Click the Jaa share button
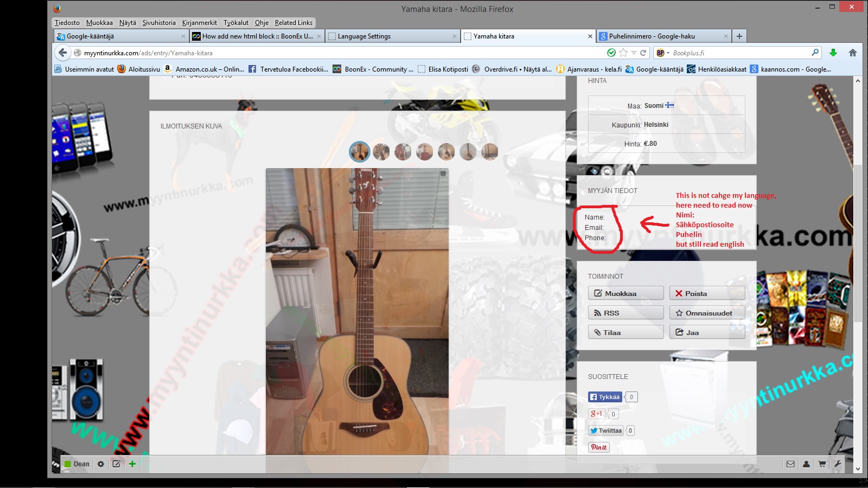The width and height of the screenshot is (868, 488). (707, 332)
